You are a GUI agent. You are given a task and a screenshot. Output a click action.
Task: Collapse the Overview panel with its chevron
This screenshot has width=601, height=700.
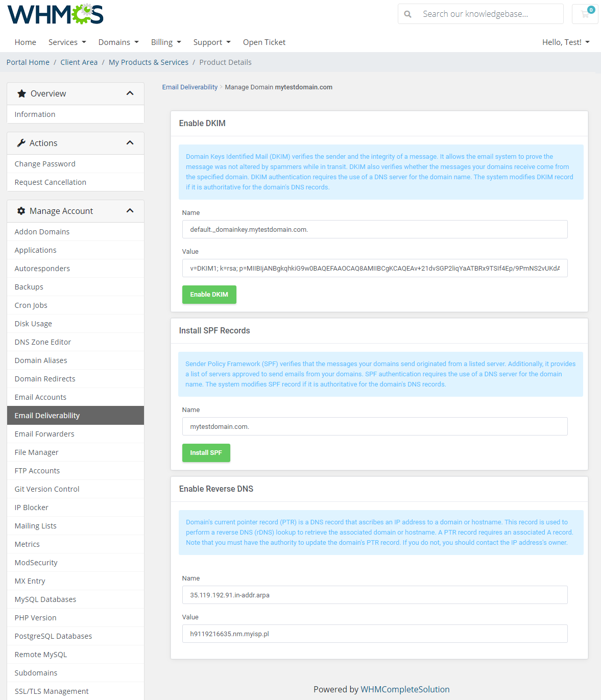pyautogui.click(x=130, y=93)
